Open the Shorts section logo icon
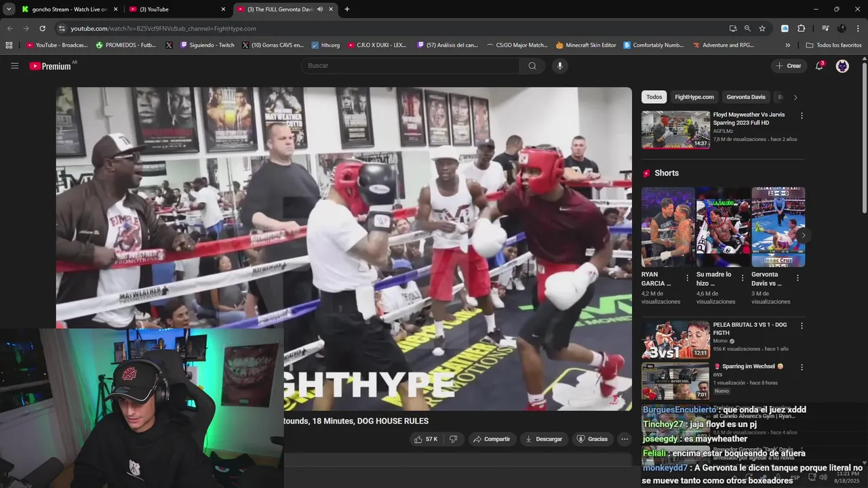Image resolution: width=868 pixels, height=488 pixels. (x=646, y=173)
